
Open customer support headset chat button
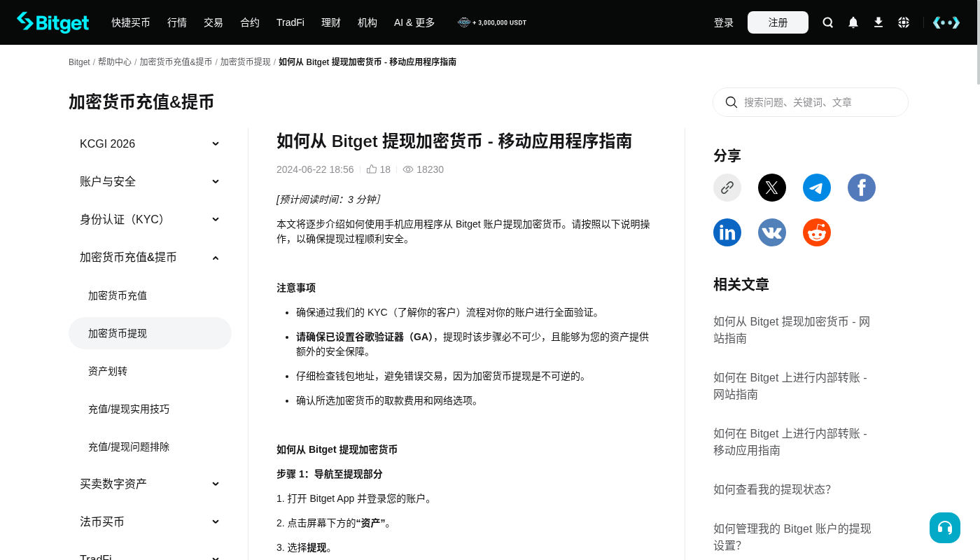945,528
